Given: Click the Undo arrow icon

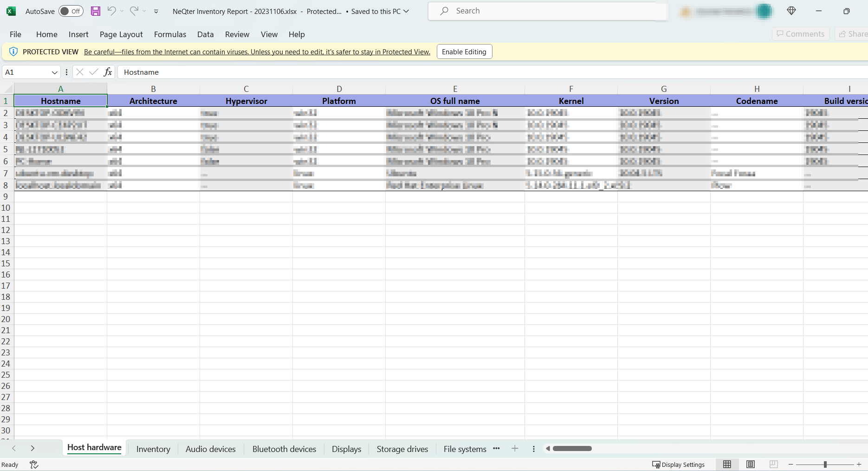Looking at the screenshot, I should (111, 11).
